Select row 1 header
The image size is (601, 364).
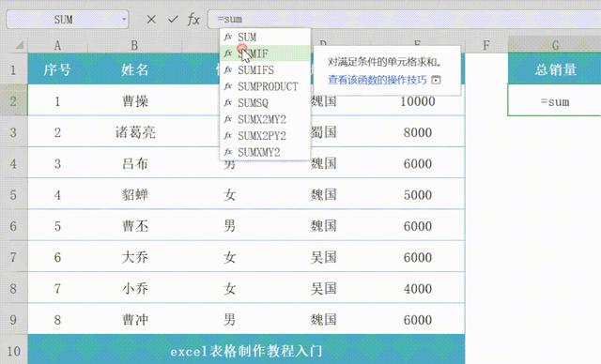(x=13, y=69)
